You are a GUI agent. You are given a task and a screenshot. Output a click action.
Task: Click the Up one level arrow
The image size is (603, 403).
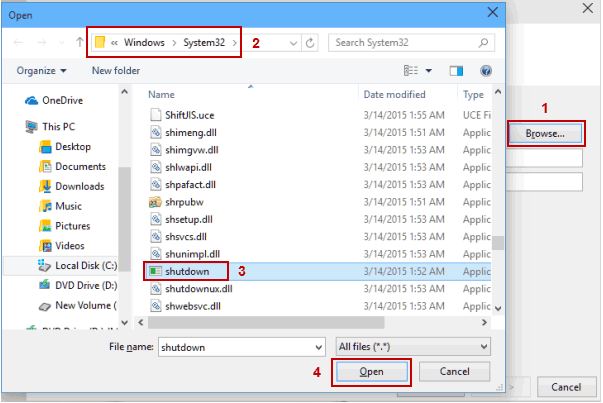tap(80, 43)
